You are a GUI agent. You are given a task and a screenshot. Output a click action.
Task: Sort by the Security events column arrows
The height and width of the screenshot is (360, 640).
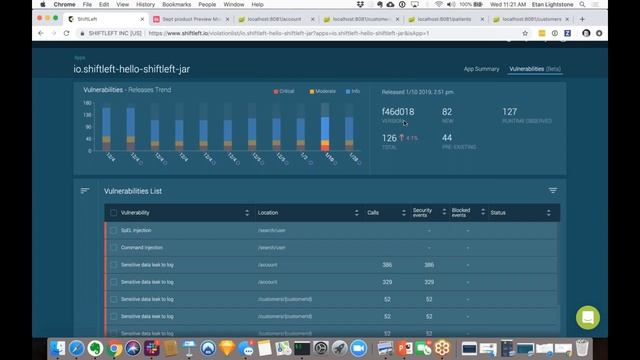444,212
